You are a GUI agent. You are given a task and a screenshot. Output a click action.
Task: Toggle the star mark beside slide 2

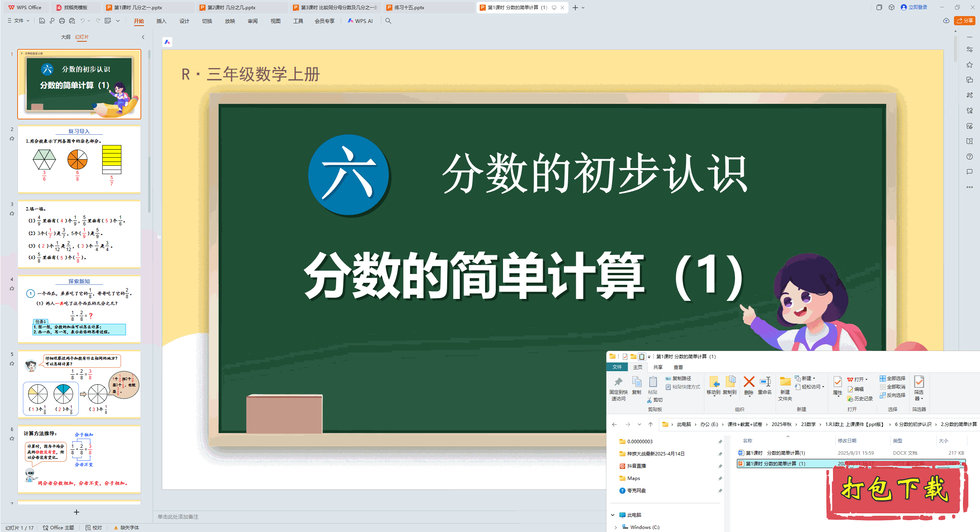point(12,139)
